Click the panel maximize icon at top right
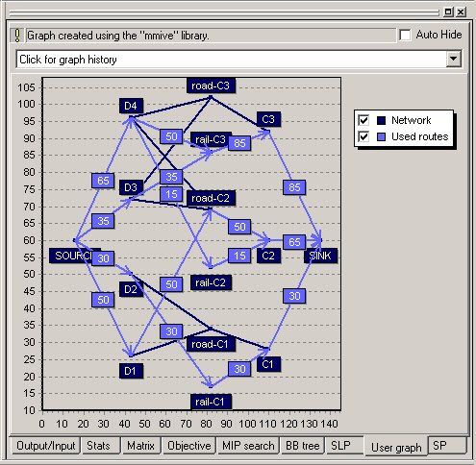 [448, 12]
